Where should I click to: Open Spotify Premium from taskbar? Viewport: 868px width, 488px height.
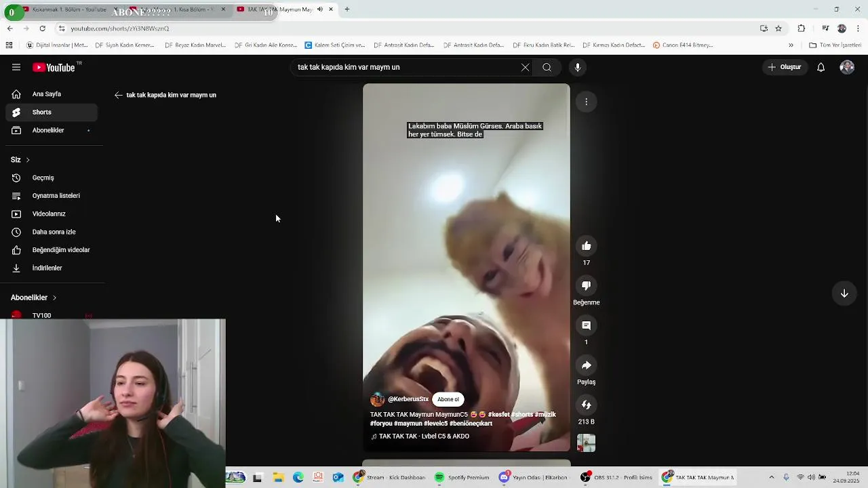(462, 478)
